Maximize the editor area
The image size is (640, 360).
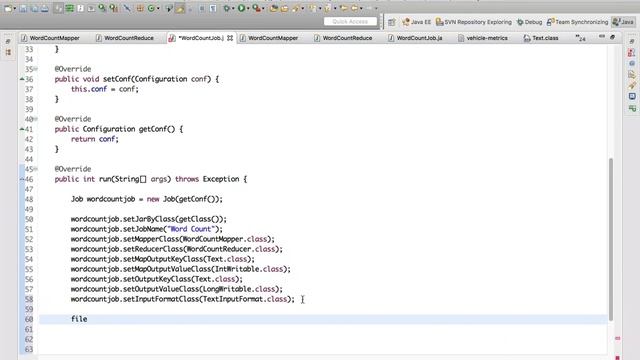(x=612, y=37)
